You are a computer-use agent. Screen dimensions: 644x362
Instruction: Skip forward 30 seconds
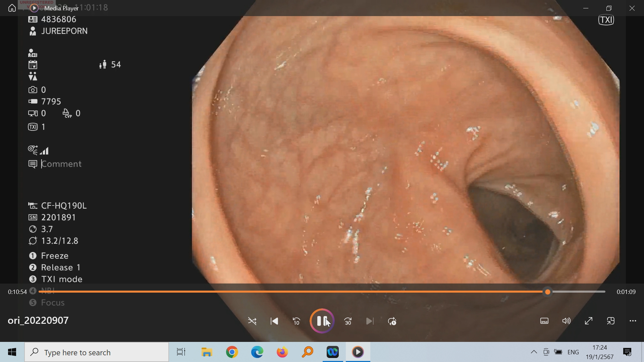click(x=348, y=321)
